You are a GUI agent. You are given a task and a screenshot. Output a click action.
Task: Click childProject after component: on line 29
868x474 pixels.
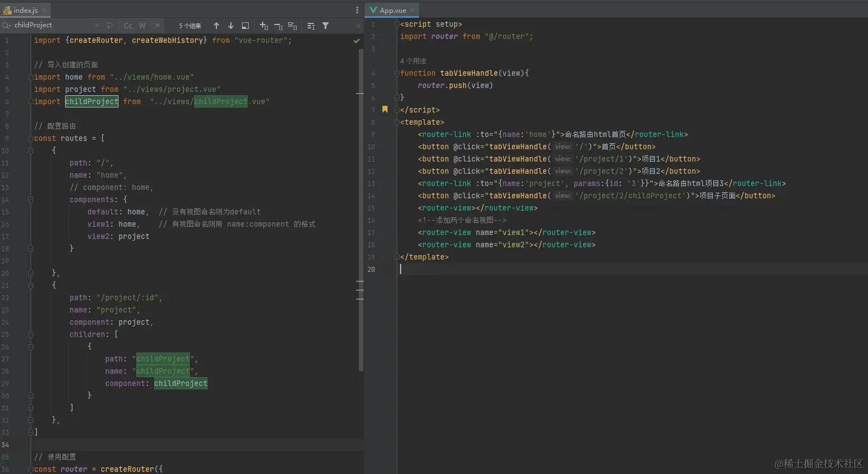click(181, 384)
